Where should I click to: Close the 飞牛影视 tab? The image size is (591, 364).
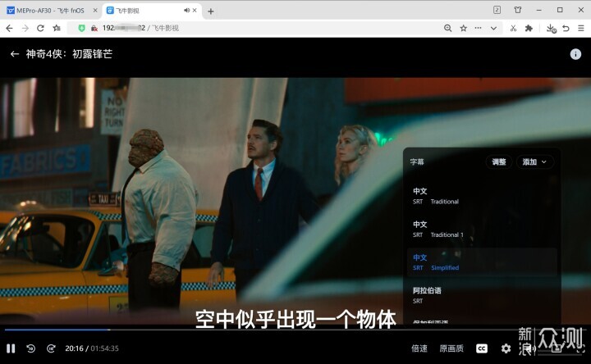click(x=195, y=11)
